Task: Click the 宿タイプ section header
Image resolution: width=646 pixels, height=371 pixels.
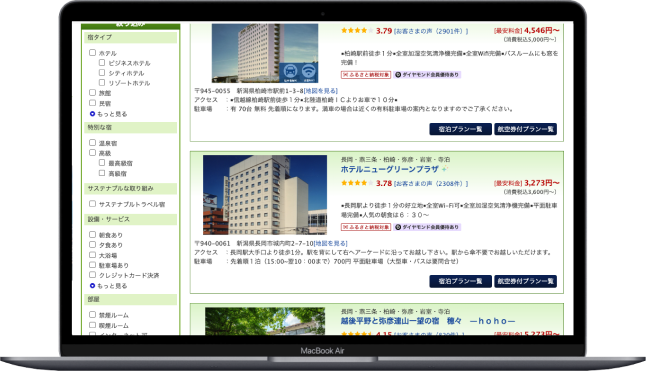Action: pyautogui.click(x=131, y=37)
